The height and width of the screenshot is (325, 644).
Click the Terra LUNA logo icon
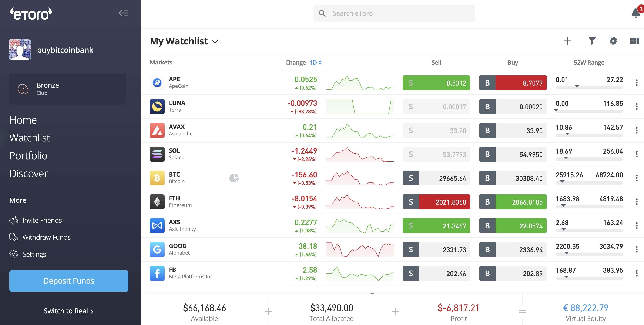point(157,107)
